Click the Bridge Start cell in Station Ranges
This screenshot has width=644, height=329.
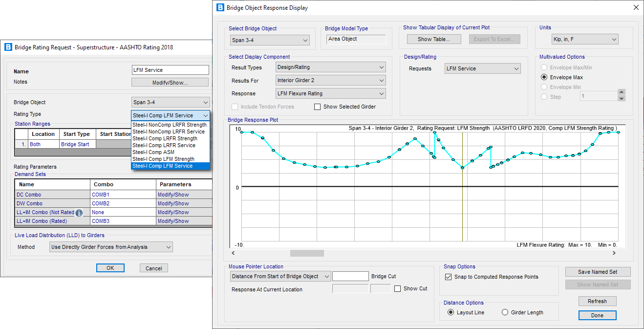(78, 144)
